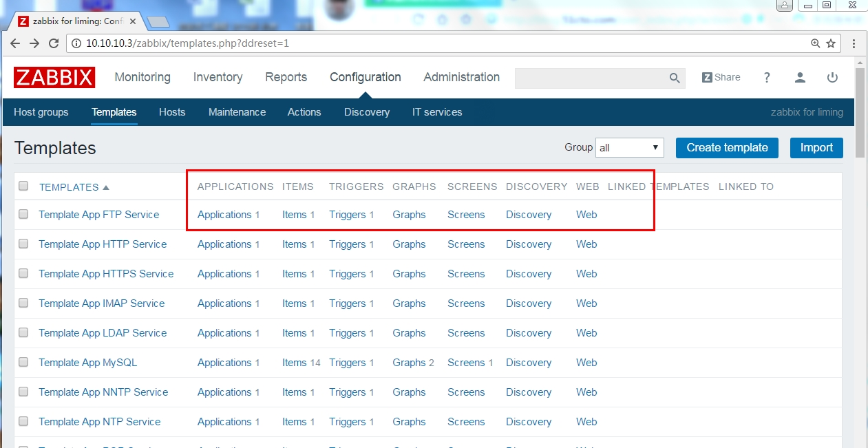Open Template App FTP Service link
Screen dimensions: 868x448
pyautogui.click(x=99, y=214)
